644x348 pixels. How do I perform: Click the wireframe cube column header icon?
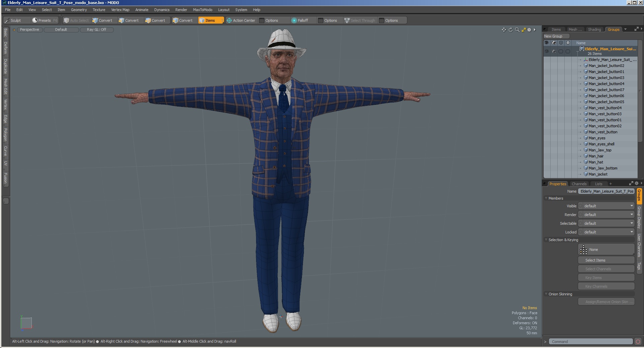click(x=561, y=43)
